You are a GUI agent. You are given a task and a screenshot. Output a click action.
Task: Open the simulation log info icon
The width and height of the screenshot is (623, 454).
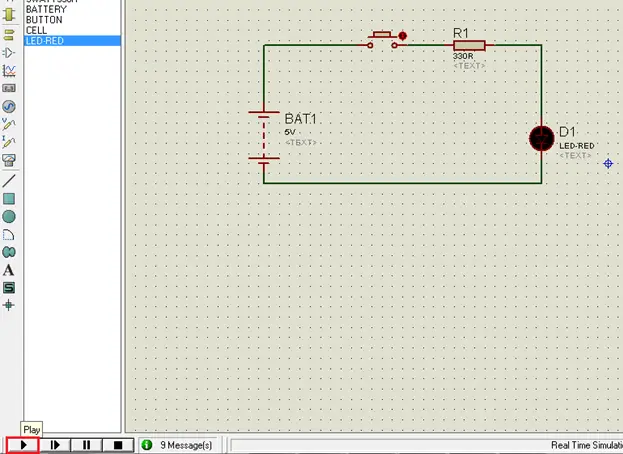147,445
